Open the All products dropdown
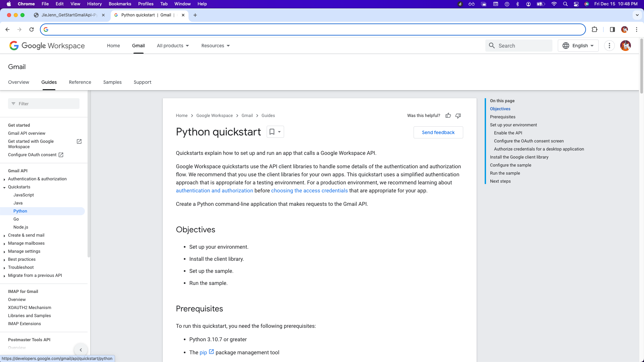The height and width of the screenshot is (362, 644). pyautogui.click(x=173, y=46)
